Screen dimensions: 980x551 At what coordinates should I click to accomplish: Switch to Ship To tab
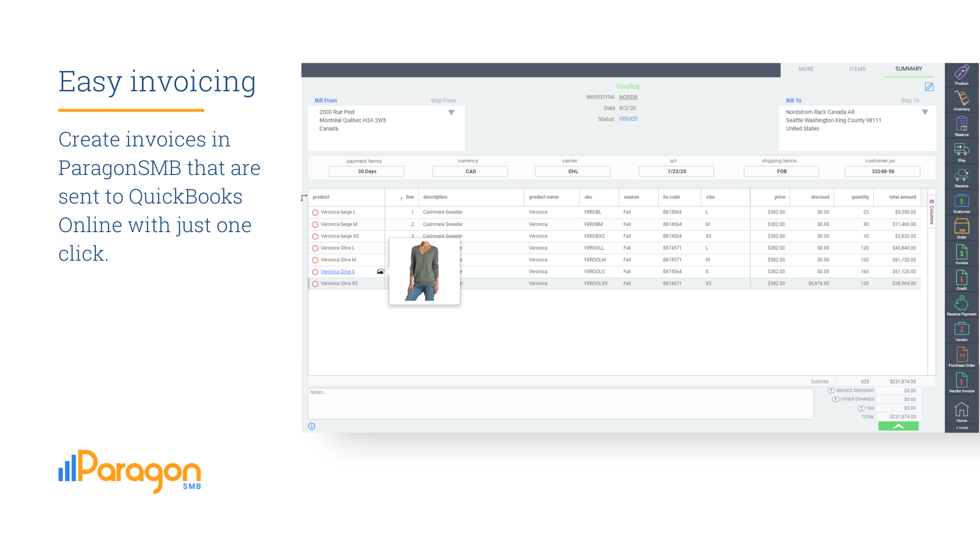910,101
